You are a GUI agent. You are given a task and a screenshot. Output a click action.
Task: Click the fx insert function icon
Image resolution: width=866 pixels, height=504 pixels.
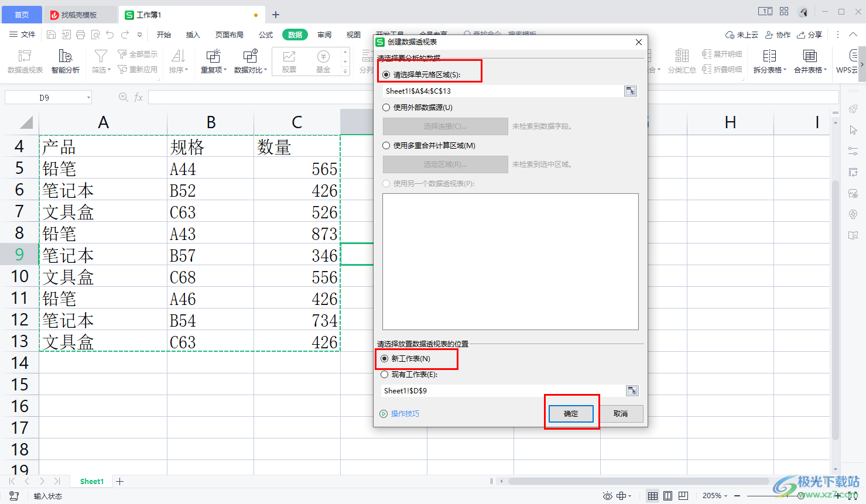(x=139, y=97)
